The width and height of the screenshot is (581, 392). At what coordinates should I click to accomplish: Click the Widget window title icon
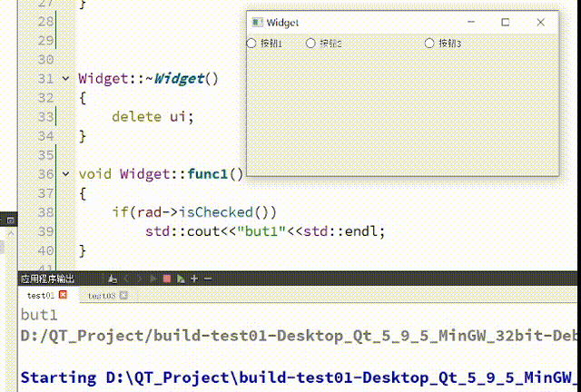click(257, 22)
